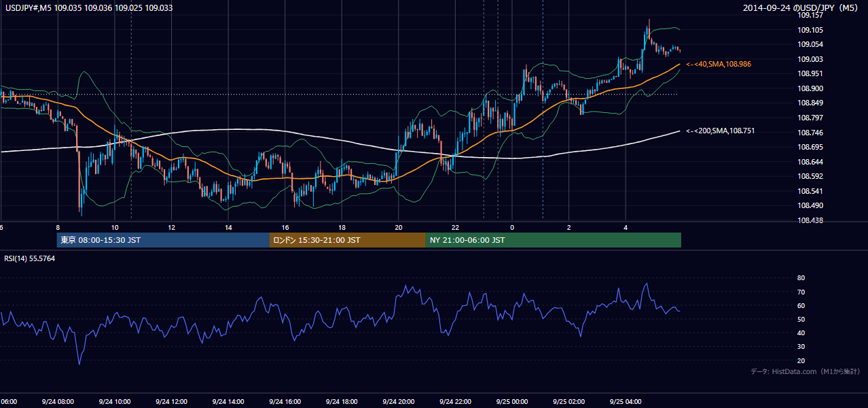Click RSI scale value 30
Screen dimensions: 868x408
point(801,347)
